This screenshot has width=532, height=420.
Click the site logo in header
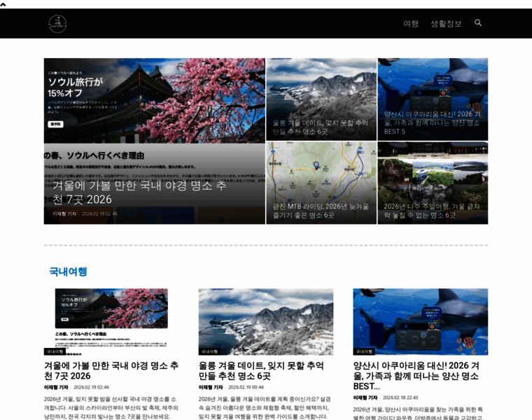pos(57,24)
